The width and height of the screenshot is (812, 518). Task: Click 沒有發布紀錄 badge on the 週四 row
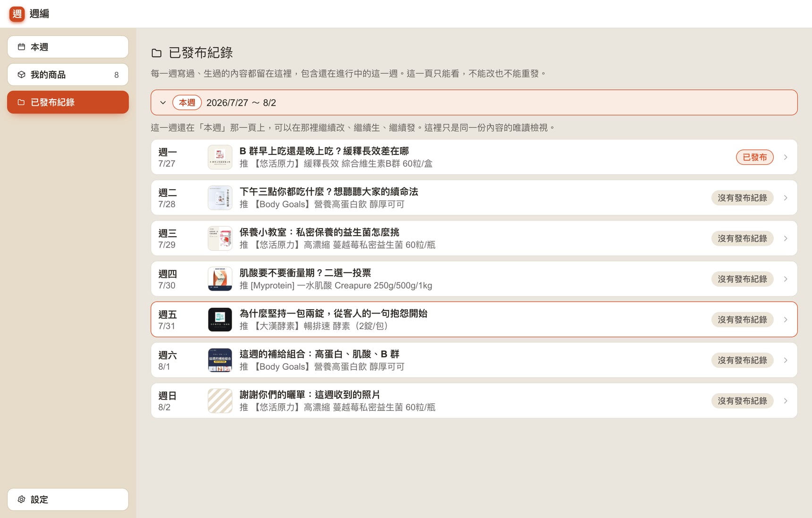pos(742,279)
